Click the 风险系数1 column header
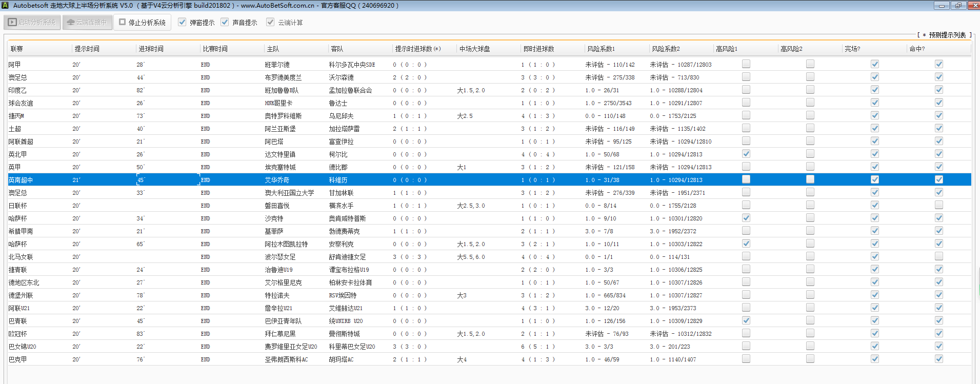 coord(601,49)
